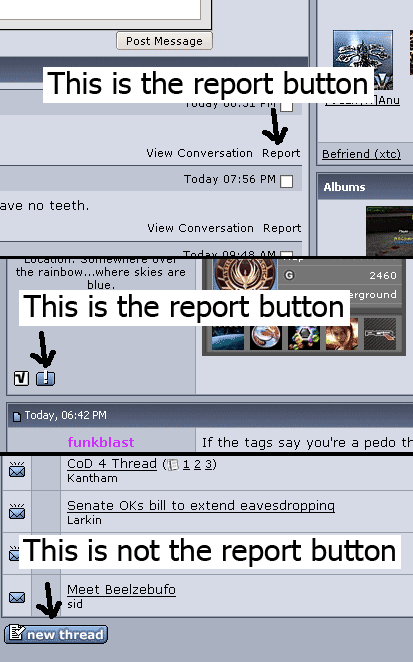Click the V icon beside the report icon
The image size is (413, 662).
tap(21, 378)
